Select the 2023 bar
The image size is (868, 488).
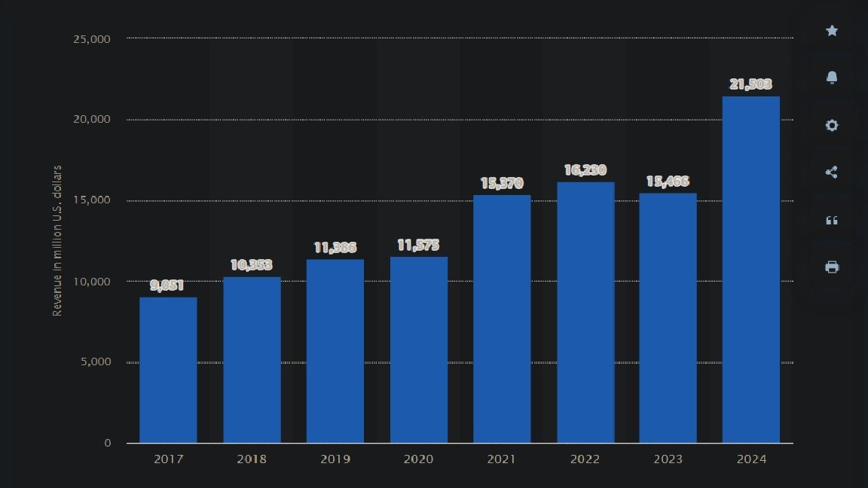point(668,318)
